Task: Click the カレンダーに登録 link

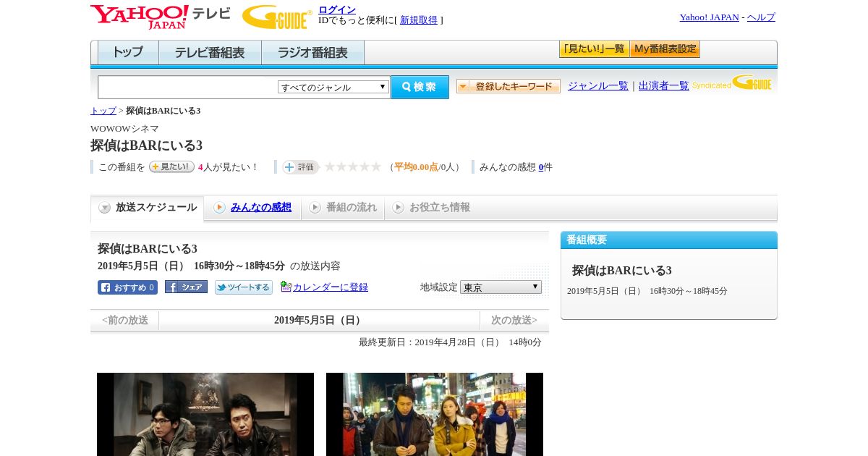Action: (x=331, y=287)
